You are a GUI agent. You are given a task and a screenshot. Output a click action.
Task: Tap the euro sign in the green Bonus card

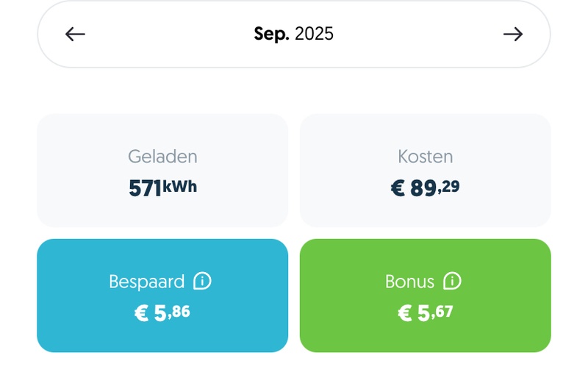tap(404, 314)
